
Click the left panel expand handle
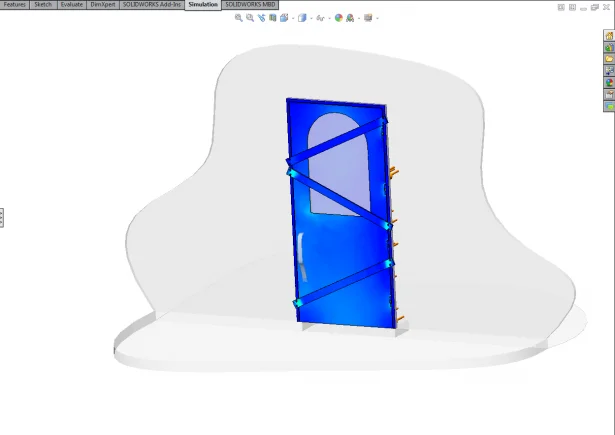pos(2,217)
